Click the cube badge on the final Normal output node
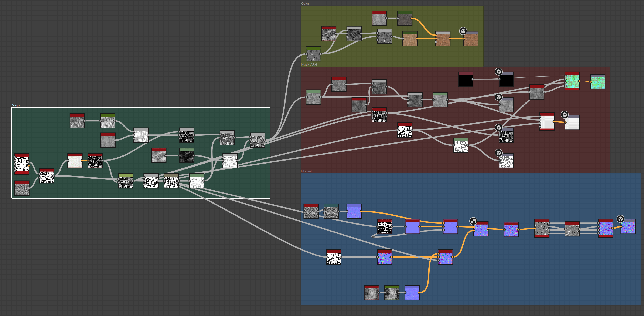644x316 pixels. pyautogui.click(x=620, y=219)
